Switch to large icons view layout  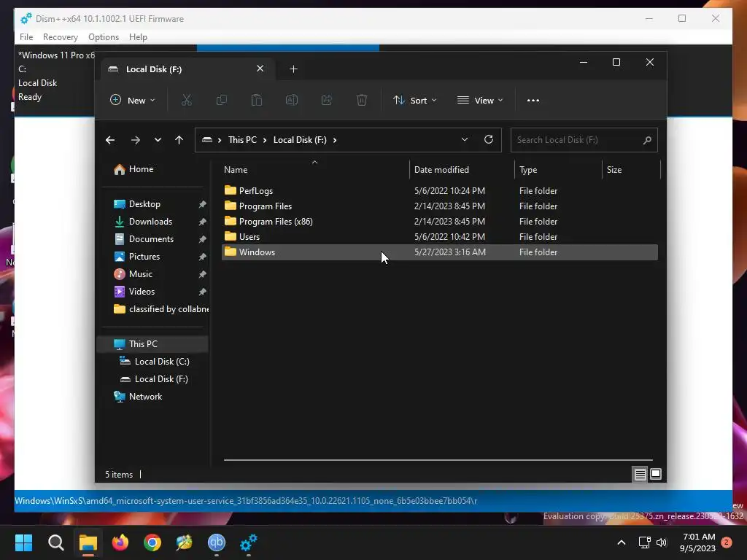tap(656, 474)
